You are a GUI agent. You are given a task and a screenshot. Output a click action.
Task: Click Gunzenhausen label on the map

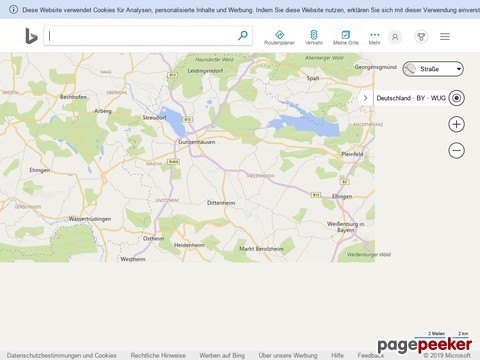[x=197, y=142]
